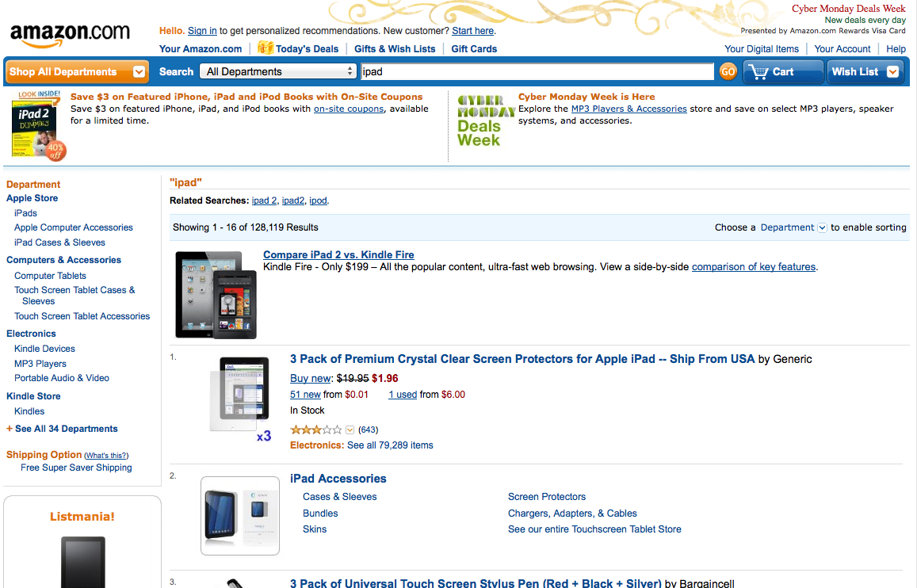This screenshot has width=917, height=588.
Task: Expand the Shop All Departments dropdown
Action: point(139,72)
